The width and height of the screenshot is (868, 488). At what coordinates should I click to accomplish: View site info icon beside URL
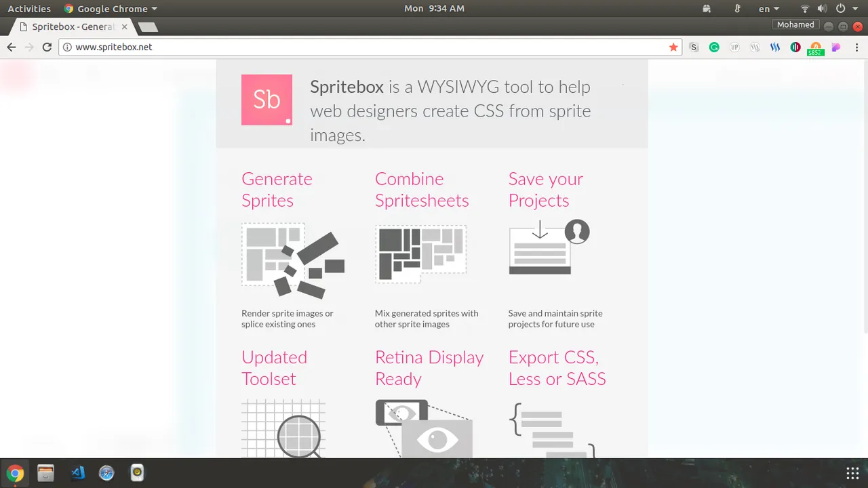(67, 47)
